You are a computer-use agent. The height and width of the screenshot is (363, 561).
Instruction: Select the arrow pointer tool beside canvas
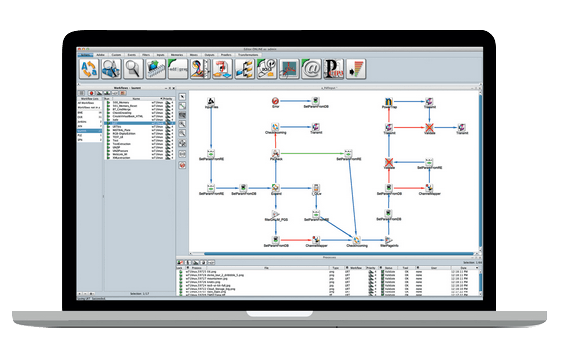pos(182,97)
